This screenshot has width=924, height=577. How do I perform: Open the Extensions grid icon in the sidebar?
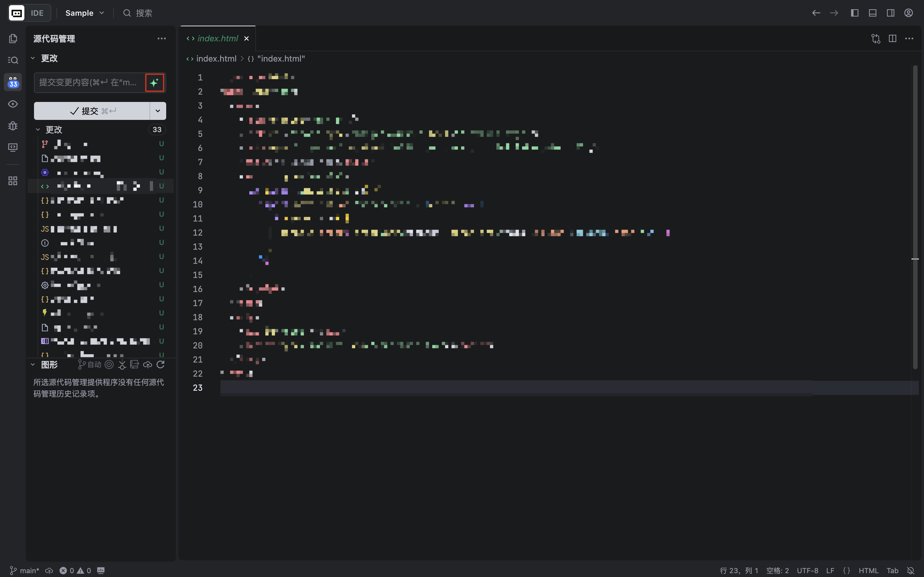click(x=13, y=180)
